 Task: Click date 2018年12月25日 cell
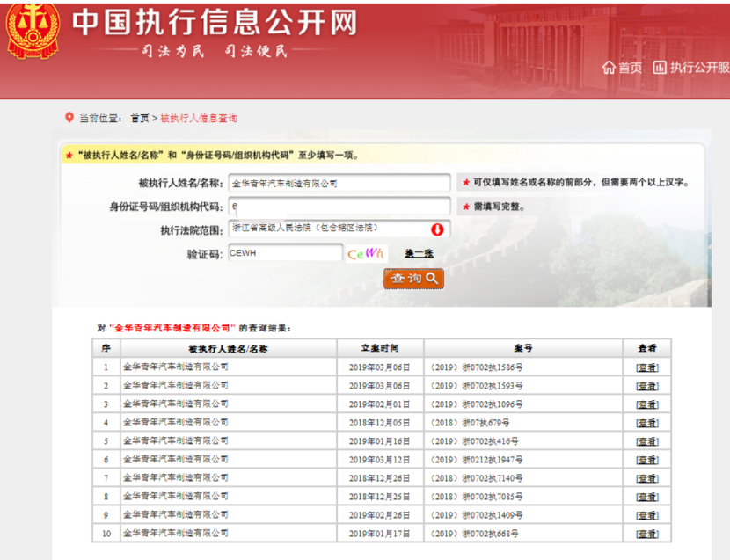(379, 497)
